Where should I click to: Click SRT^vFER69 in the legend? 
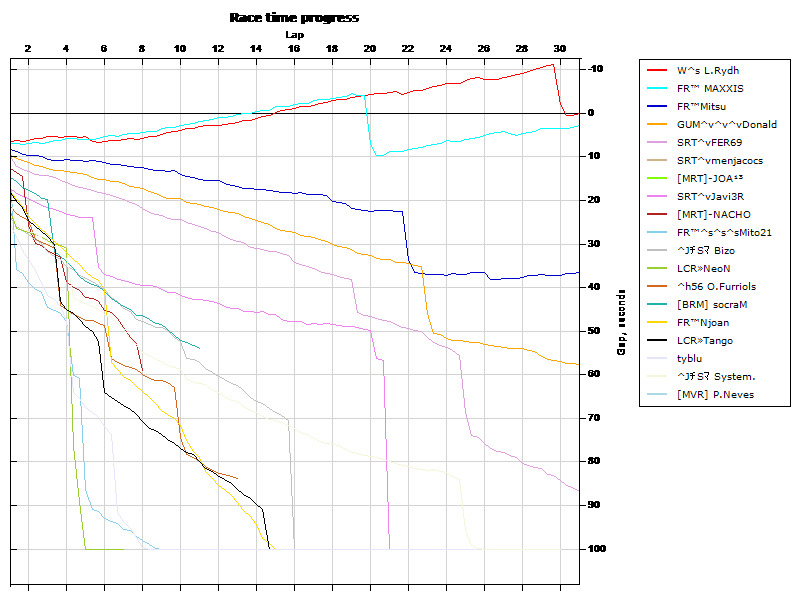pos(709,142)
